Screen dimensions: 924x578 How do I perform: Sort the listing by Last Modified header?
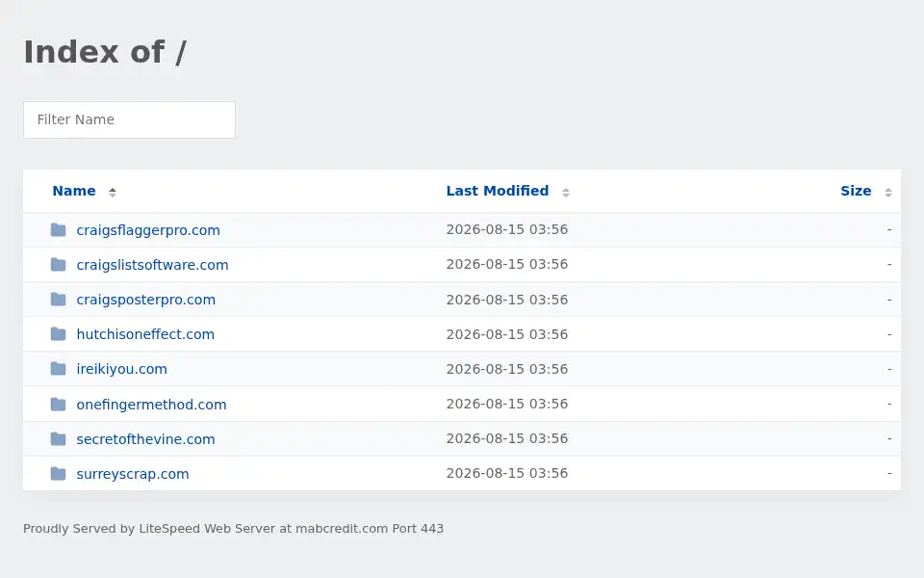click(498, 191)
